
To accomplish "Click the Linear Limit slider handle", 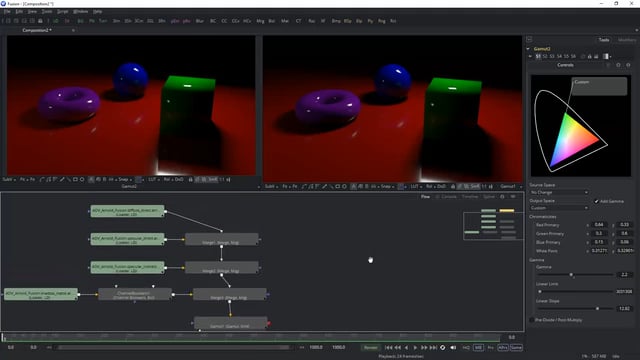I will tap(540, 291).
